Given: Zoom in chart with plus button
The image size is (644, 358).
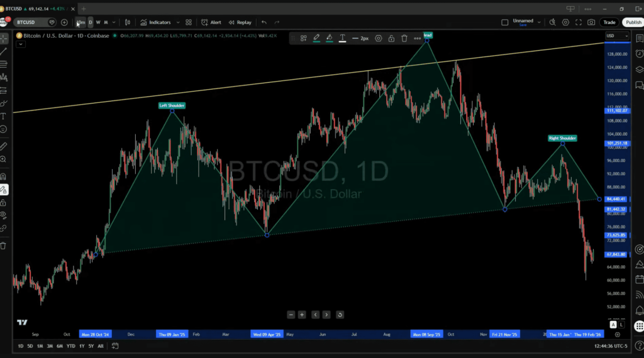Looking at the screenshot, I should (302, 315).
